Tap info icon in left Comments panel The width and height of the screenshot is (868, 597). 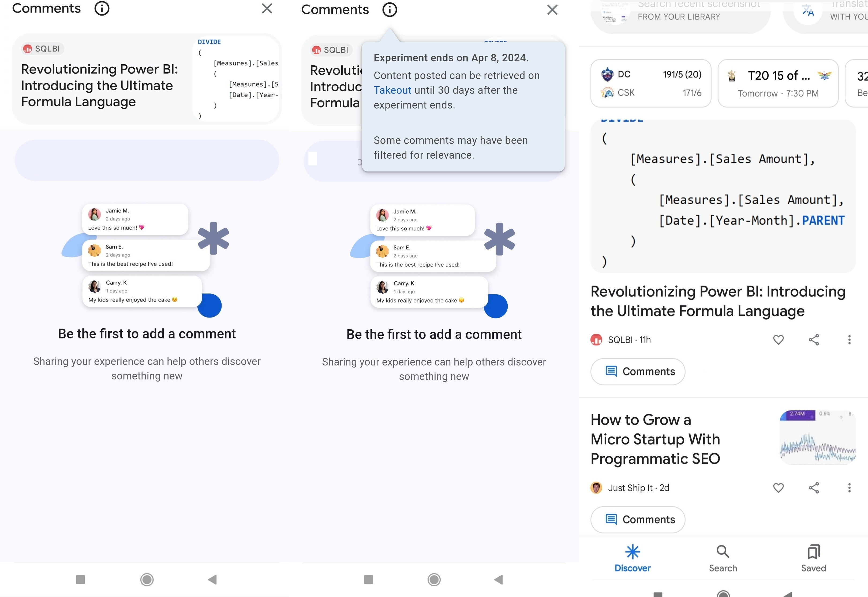click(102, 8)
